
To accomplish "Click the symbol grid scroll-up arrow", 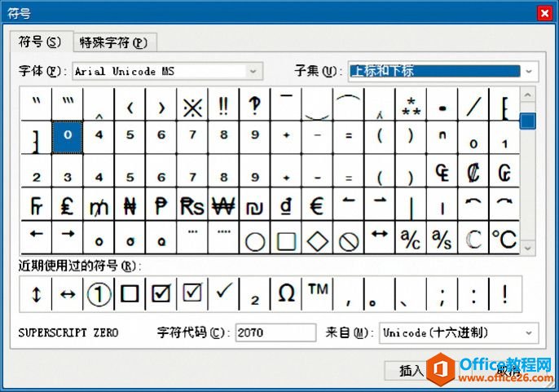I will pos(528,95).
